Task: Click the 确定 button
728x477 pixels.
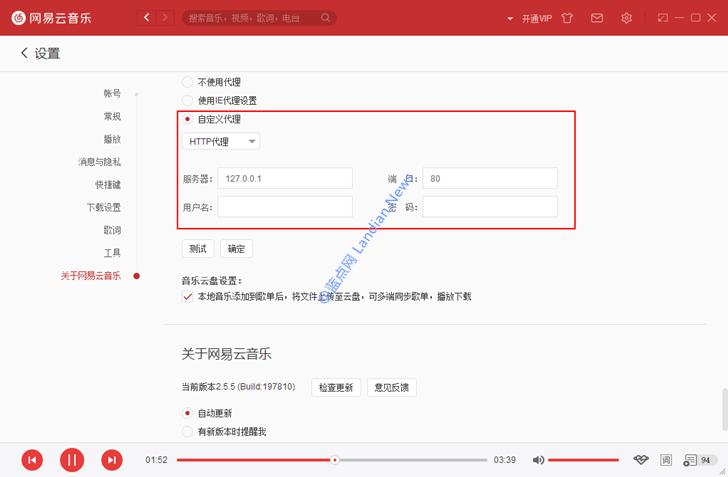Action: point(236,249)
